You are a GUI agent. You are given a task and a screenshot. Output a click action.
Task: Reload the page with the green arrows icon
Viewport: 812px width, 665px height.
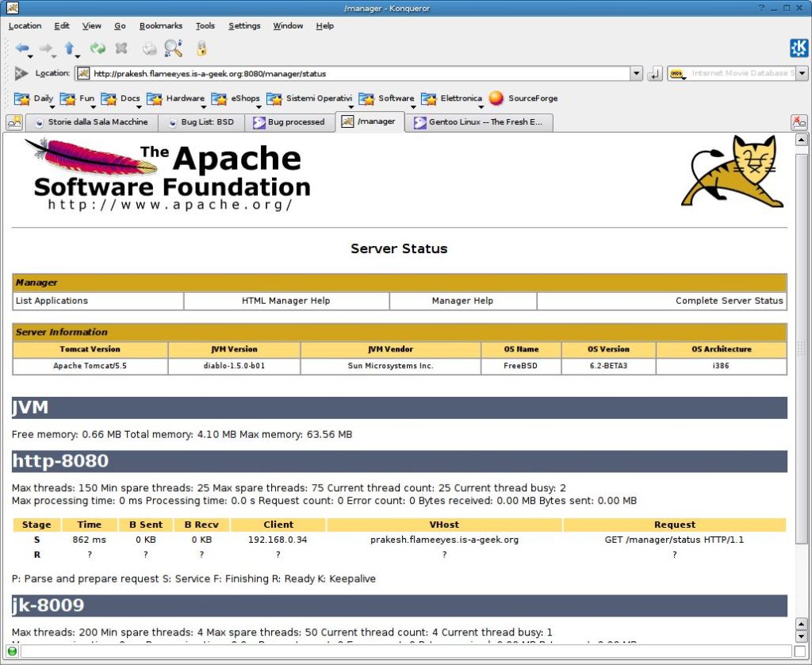click(x=98, y=48)
